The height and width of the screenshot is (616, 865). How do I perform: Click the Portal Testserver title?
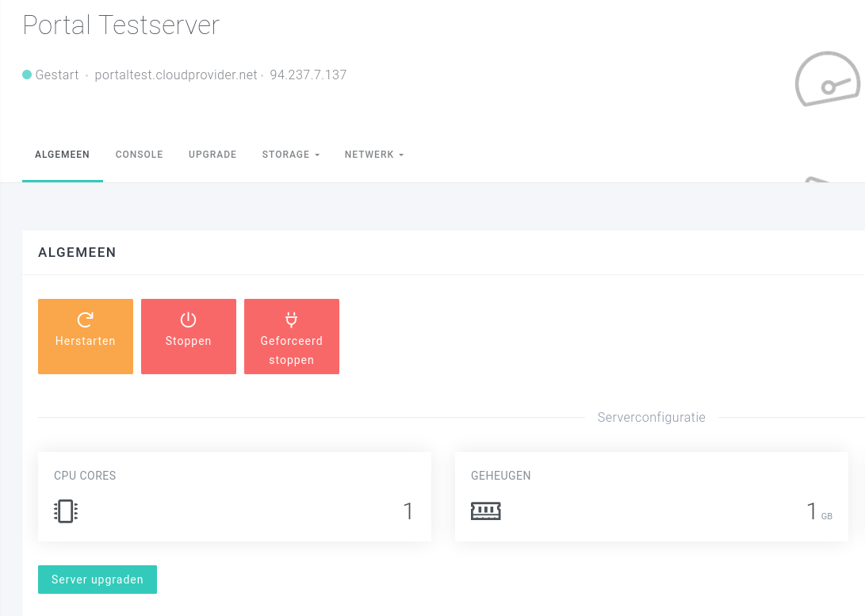[x=121, y=25]
